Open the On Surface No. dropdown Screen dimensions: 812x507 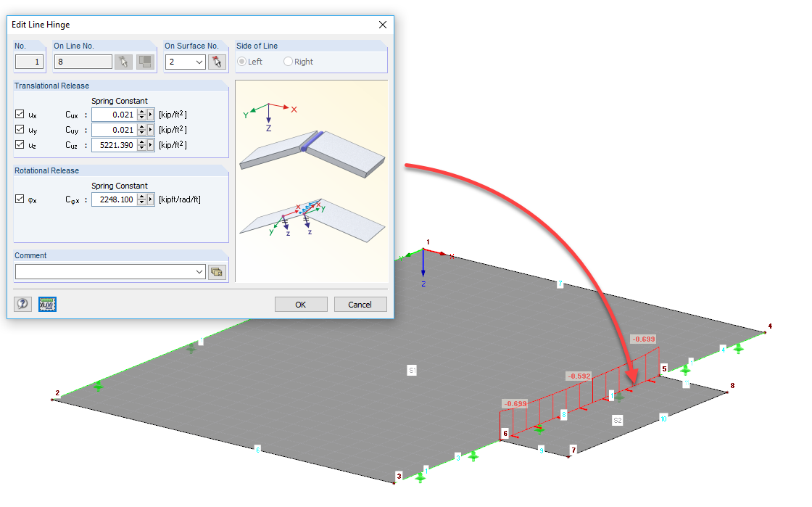[x=200, y=62]
